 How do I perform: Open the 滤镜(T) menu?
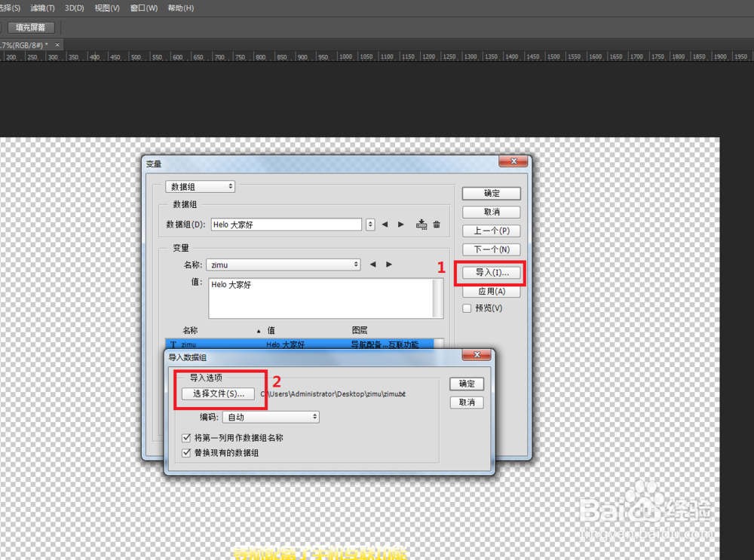(42, 8)
